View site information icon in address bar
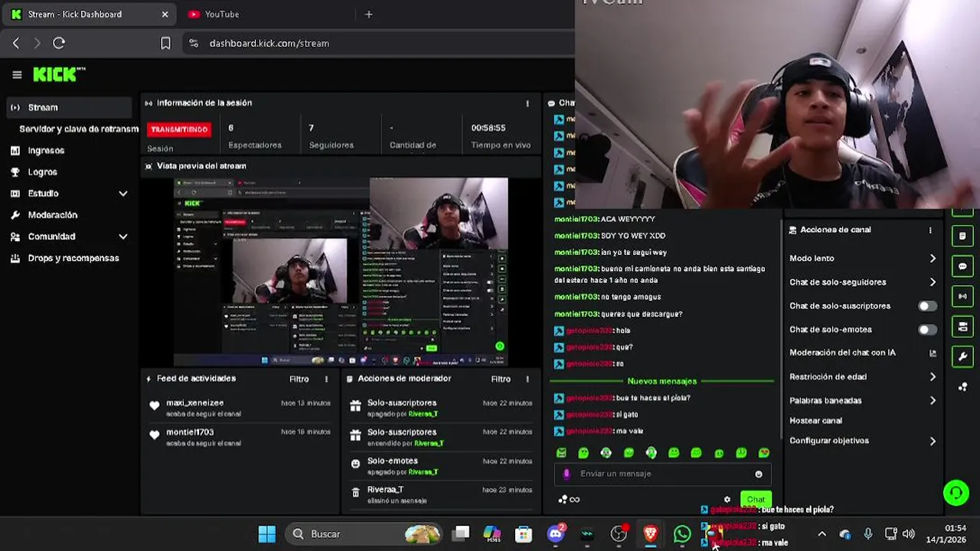 point(194,44)
